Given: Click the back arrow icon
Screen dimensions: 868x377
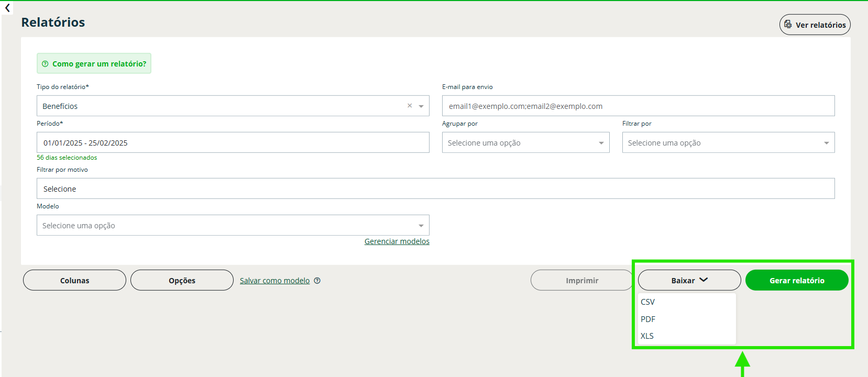Looking at the screenshot, I should click(7, 8).
